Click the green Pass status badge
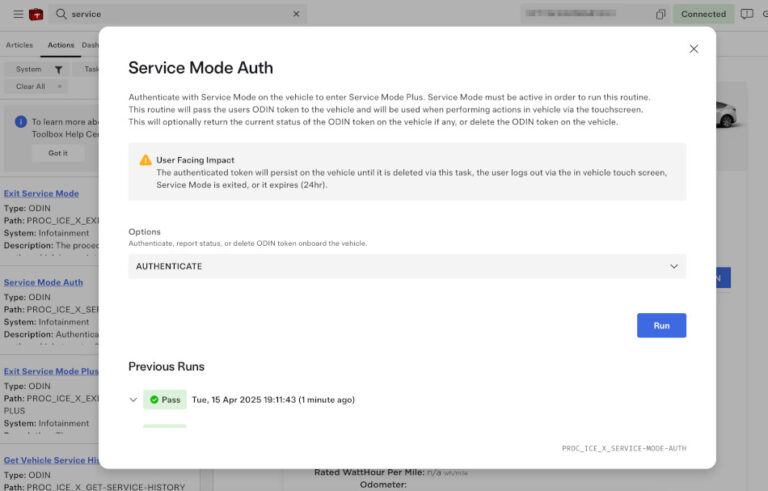 point(165,400)
